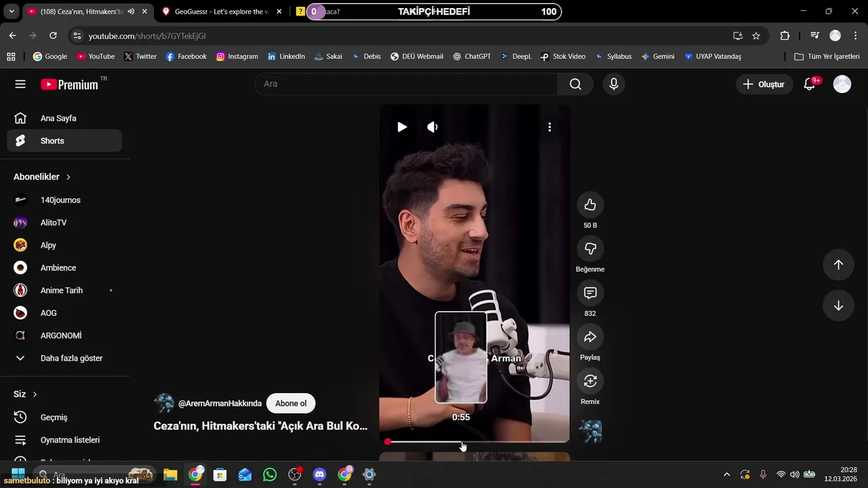The height and width of the screenshot is (488, 868).
Task: Select Shorts in the sidebar
Action: pos(64,141)
